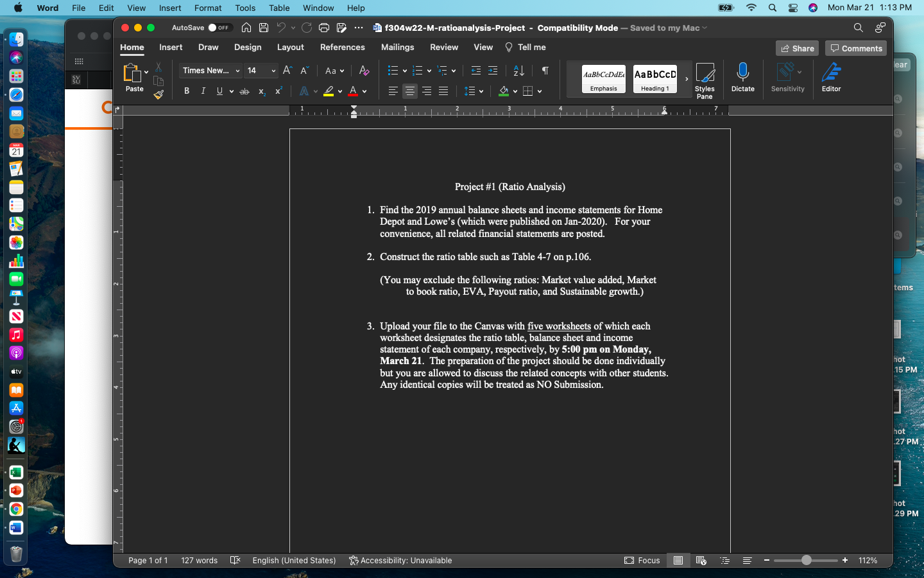Click the Print icon in title bar
The height and width of the screenshot is (578, 924).
click(323, 28)
